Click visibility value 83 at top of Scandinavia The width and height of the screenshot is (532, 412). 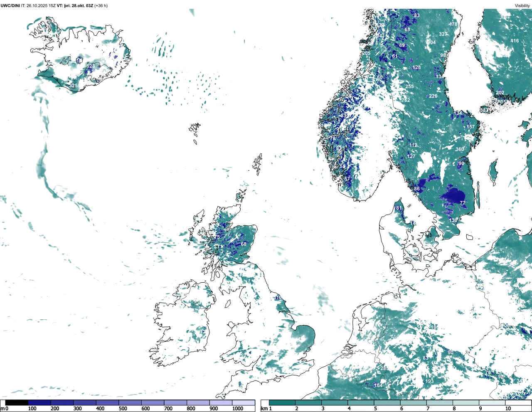417,16
